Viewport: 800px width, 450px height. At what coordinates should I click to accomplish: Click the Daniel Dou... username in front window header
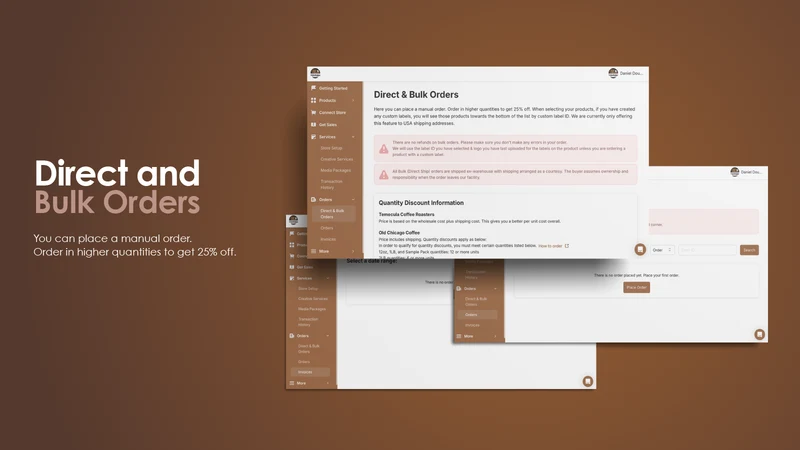631,73
